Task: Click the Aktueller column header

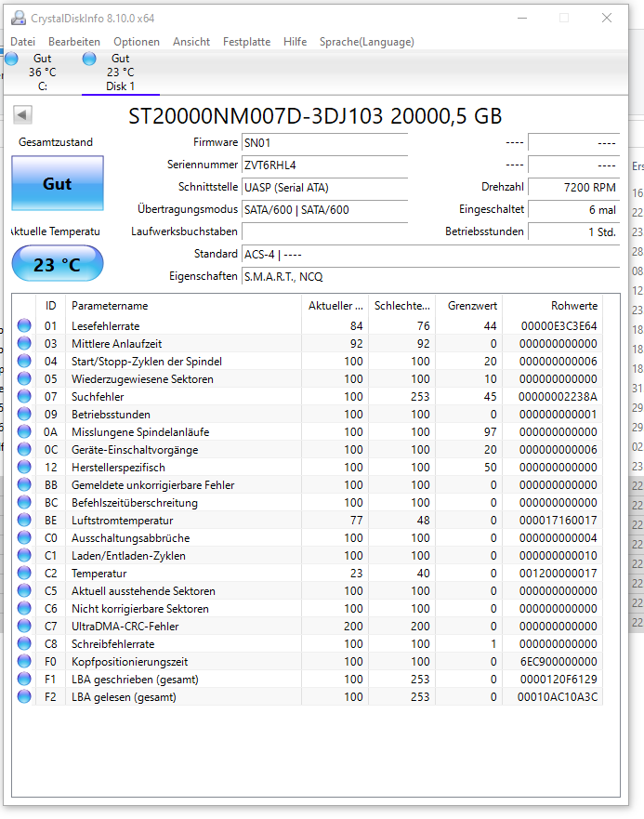Action: (x=335, y=306)
